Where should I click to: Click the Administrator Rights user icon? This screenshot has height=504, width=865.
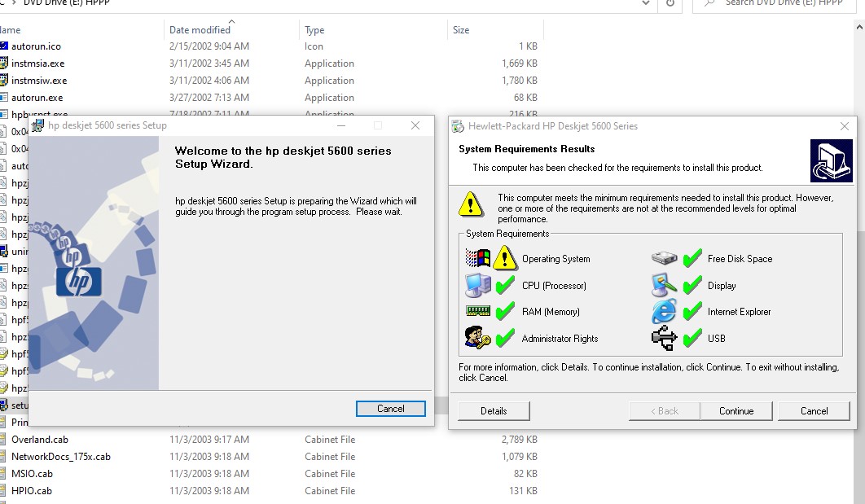[x=477, y=338]
